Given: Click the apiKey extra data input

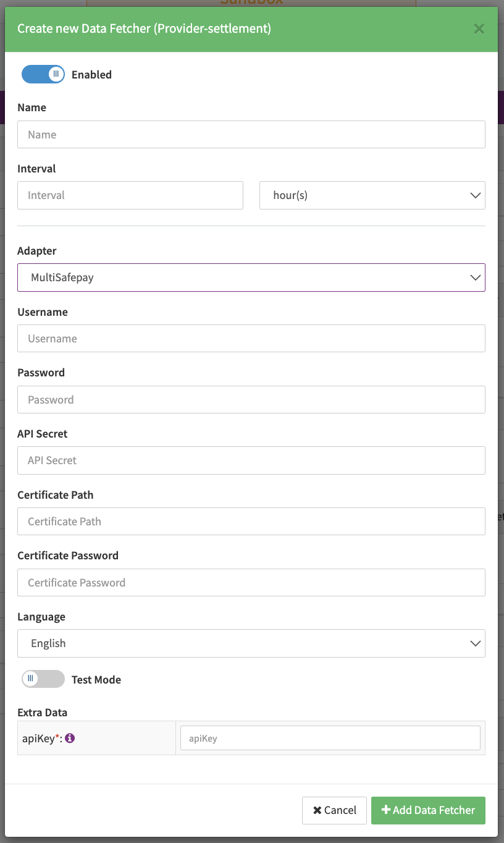Looking at the screenshot, I should click(330, 738).
